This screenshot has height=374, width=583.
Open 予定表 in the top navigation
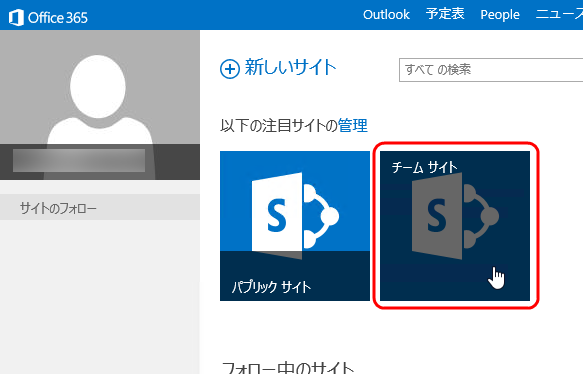pos(445,14)
